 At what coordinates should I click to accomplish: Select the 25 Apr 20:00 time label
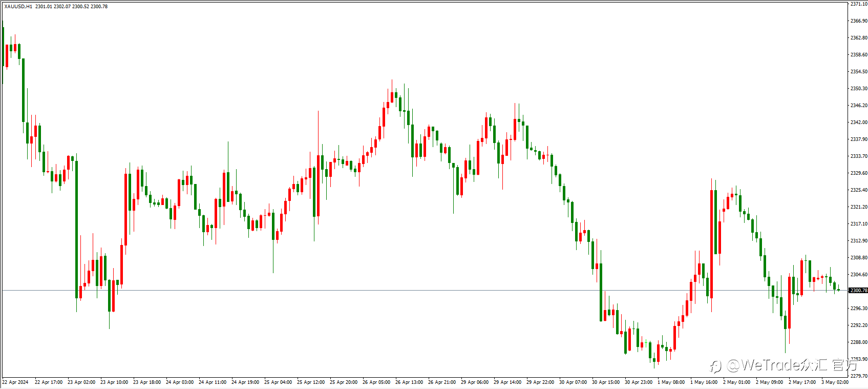[x=344, y=382]
